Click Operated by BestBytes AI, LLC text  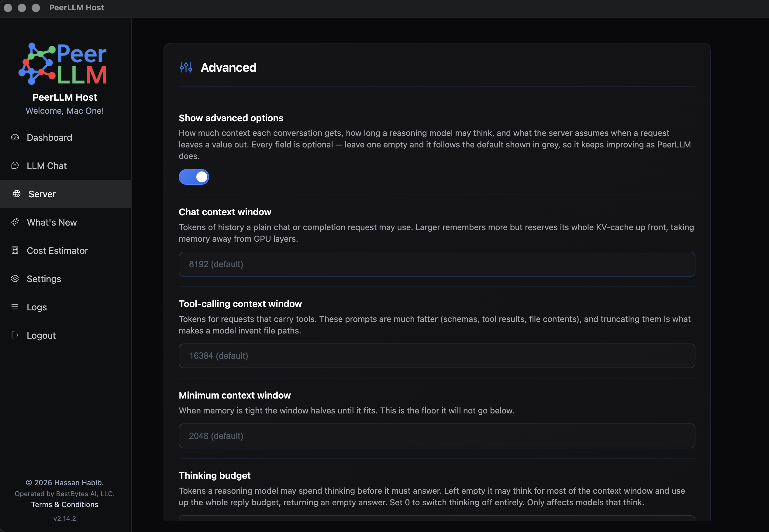point(65,494)
